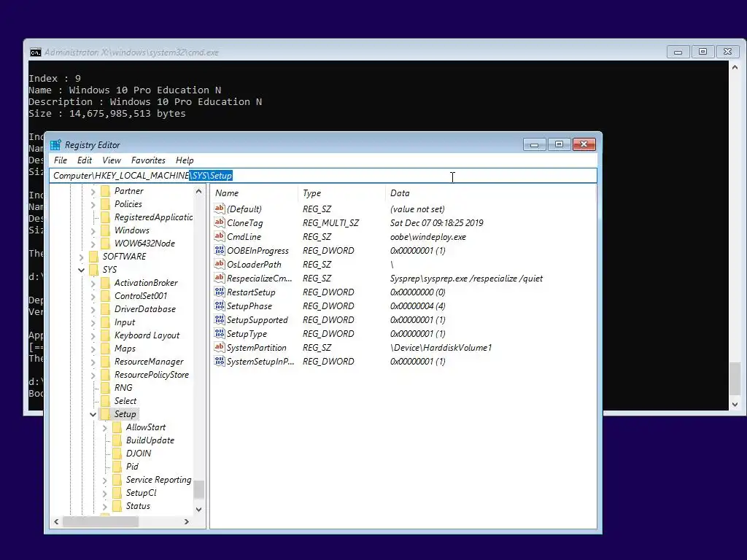Viewport: 747px width, 560px height.
Task: Click the Policies folder icon
Action: (x=106, y=204)
